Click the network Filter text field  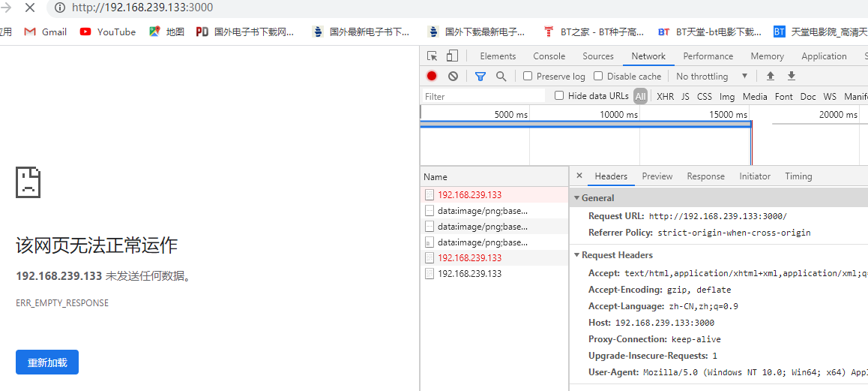tap(483, 97)
